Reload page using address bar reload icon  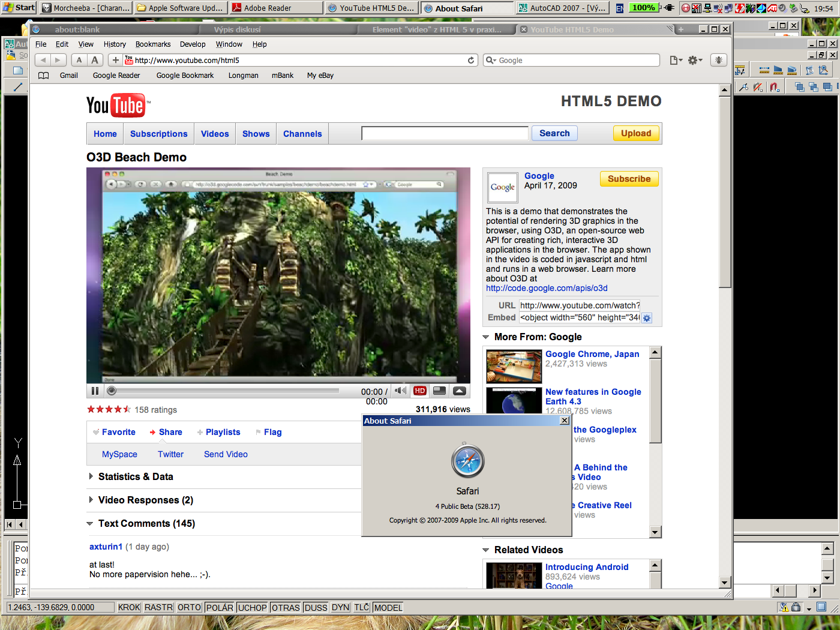(471, 60)
